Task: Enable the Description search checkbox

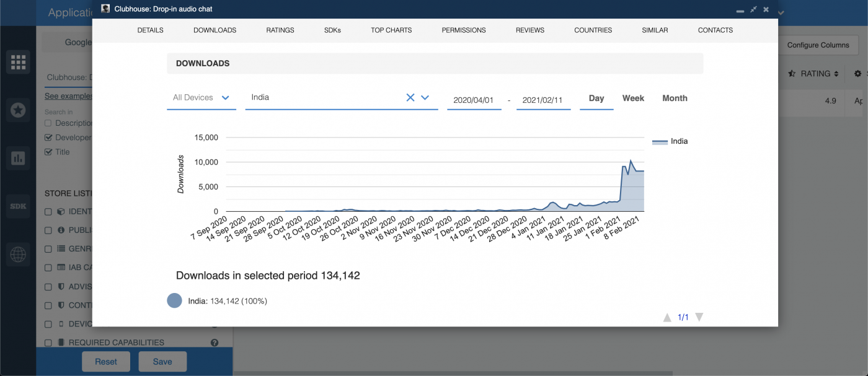Action: click(x=47, y=123)
